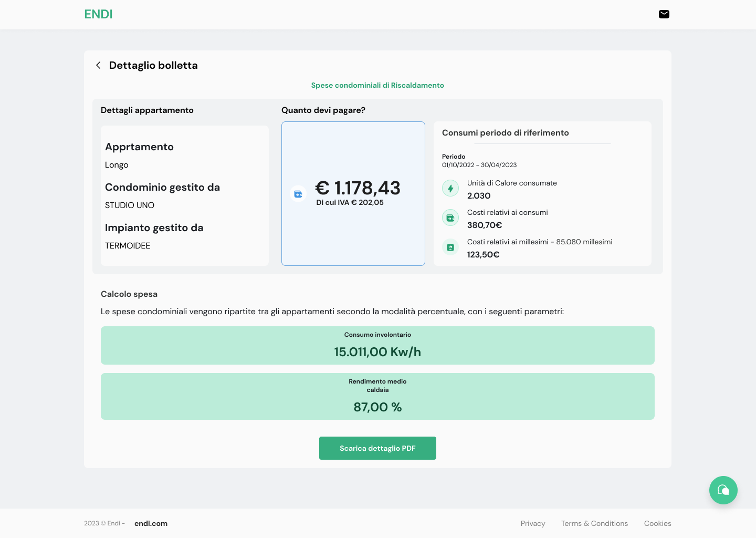Click the period '01/10/2022 - 30/04/2023'
The width and height of the screenshot is (756, 538).
point(479,165)
